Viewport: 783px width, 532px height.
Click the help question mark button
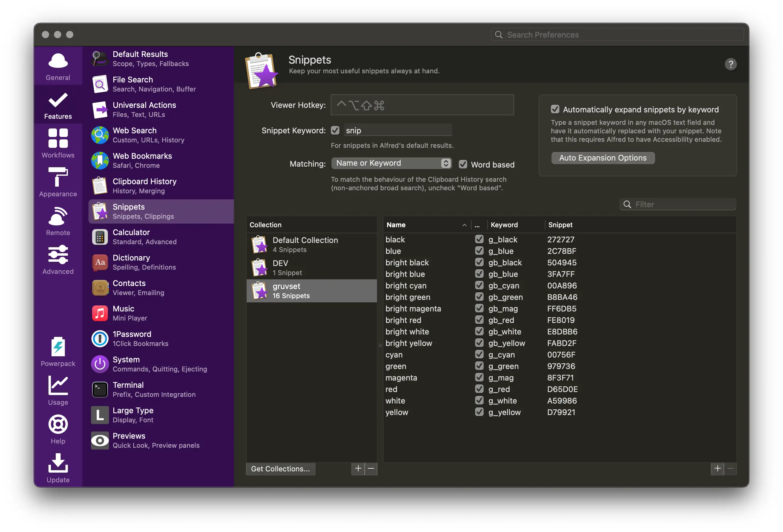coord(731,64)
